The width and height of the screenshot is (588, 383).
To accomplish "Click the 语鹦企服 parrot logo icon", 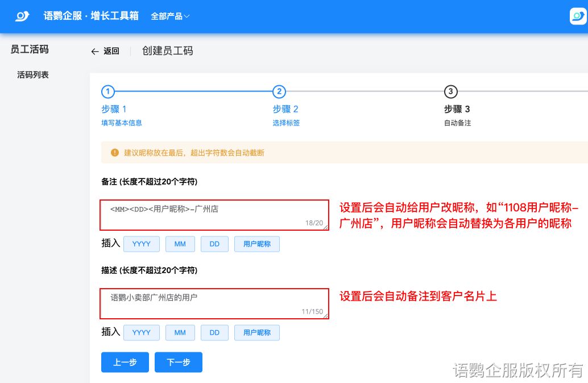I will [x=22, y=16].
